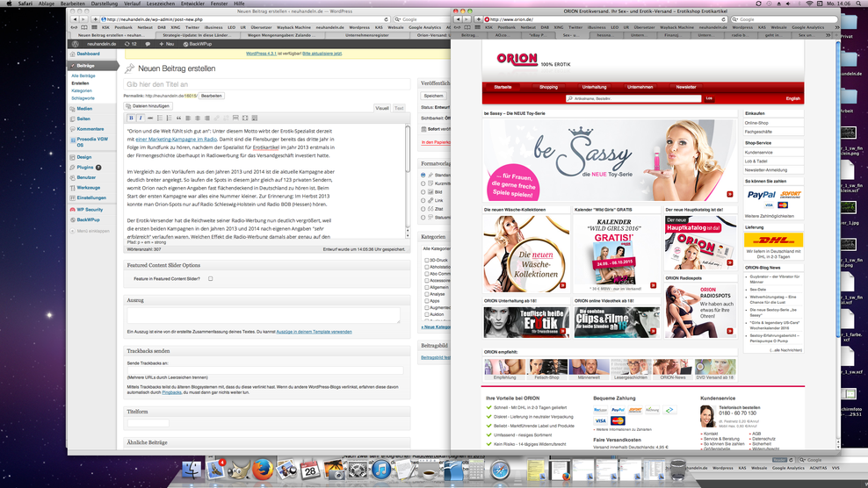Open Safari from the Dock
The height and width of the screenshot is (488, 868).
pyautogui.click(x=500, y=470)
